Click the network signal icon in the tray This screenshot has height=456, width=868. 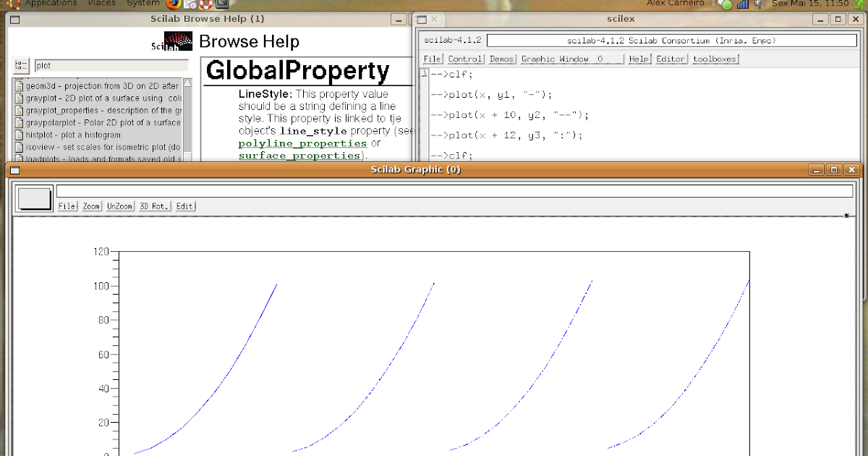click(x=743, y=4)
